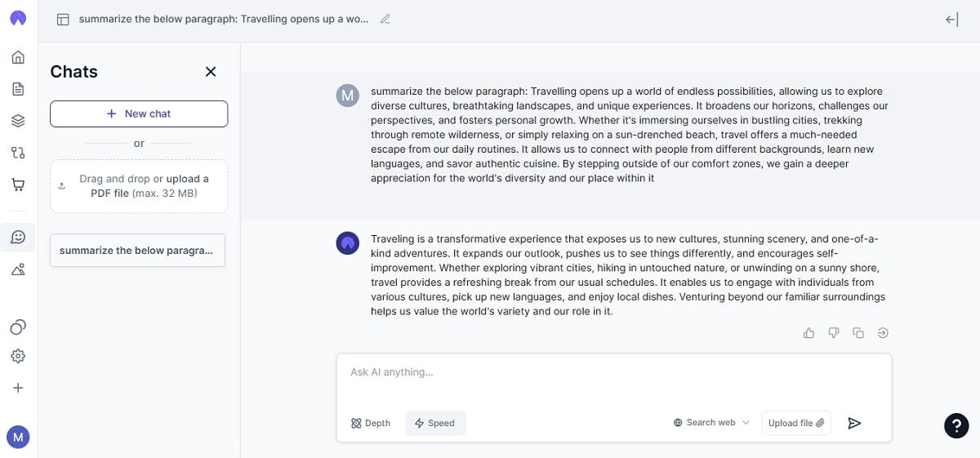Enable Depth mode
Image resolution: width=980 pixels, height=458 pixels.
tap(371, 423)
